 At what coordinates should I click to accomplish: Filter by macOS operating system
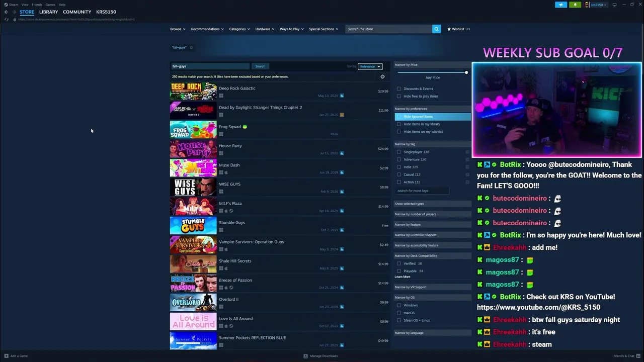[399, 313]
